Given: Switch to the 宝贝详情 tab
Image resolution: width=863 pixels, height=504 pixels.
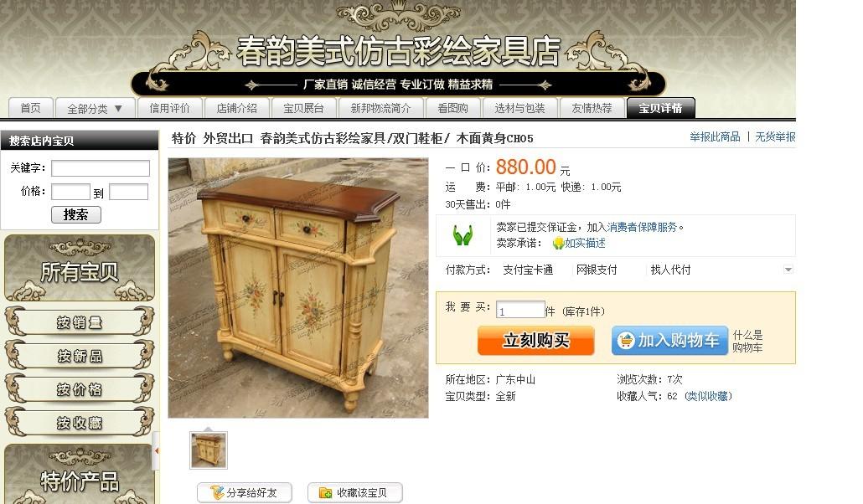Looking at the screenshot, I should click(x=660, y=108).
